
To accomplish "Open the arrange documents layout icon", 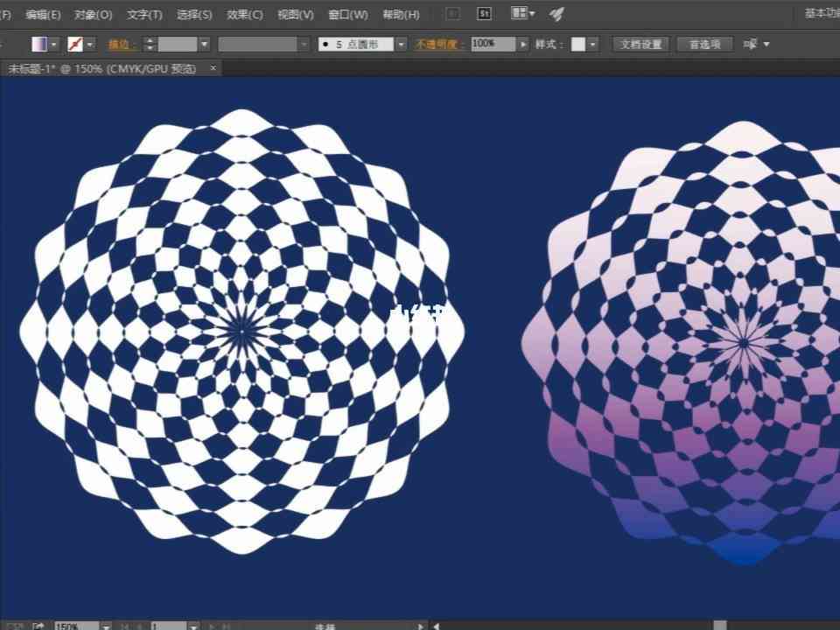I will click(x=522, y=13).
